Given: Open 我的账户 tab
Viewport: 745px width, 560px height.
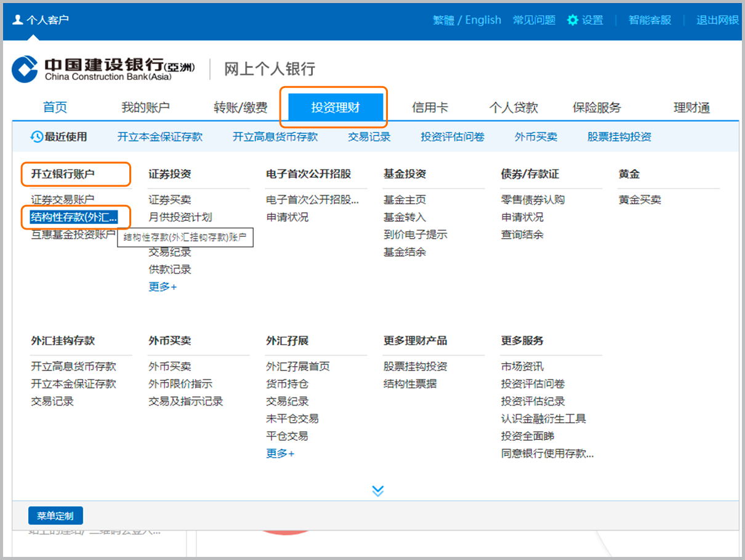Looking at the screenshot, I should pos(145,108).
